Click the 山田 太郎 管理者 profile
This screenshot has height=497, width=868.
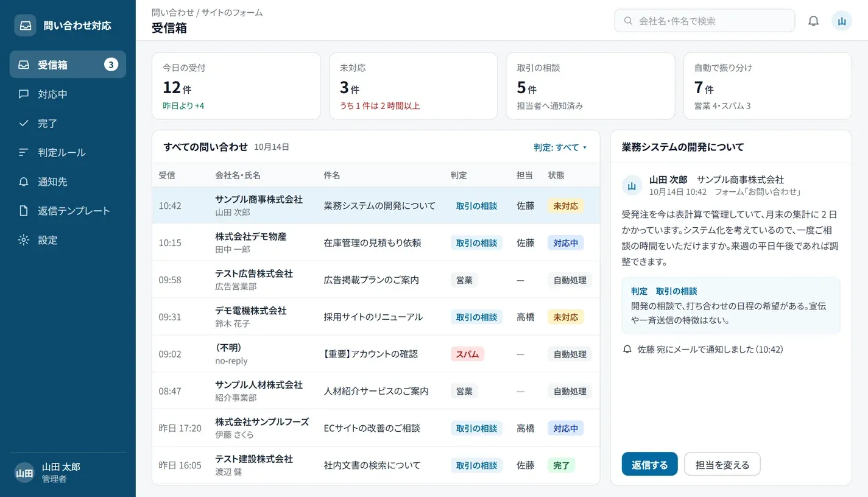coord(68,473)
